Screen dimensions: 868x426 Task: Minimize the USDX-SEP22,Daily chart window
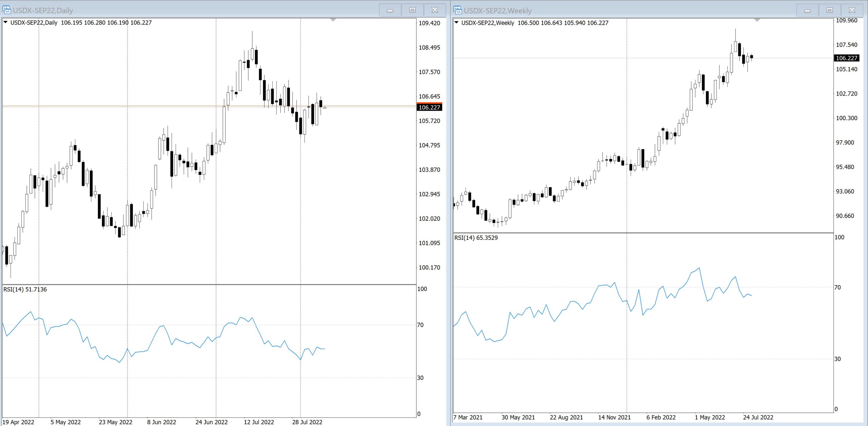(390, 10)
